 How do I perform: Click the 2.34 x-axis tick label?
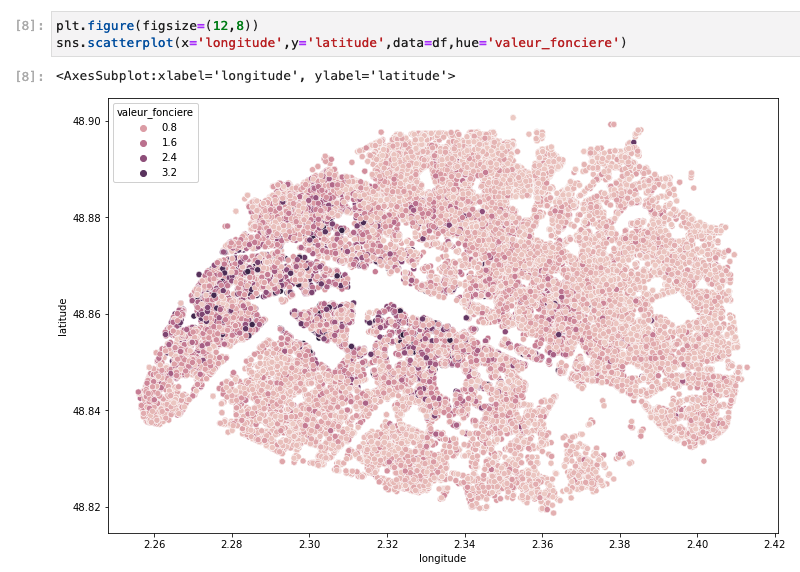[464, 544]
